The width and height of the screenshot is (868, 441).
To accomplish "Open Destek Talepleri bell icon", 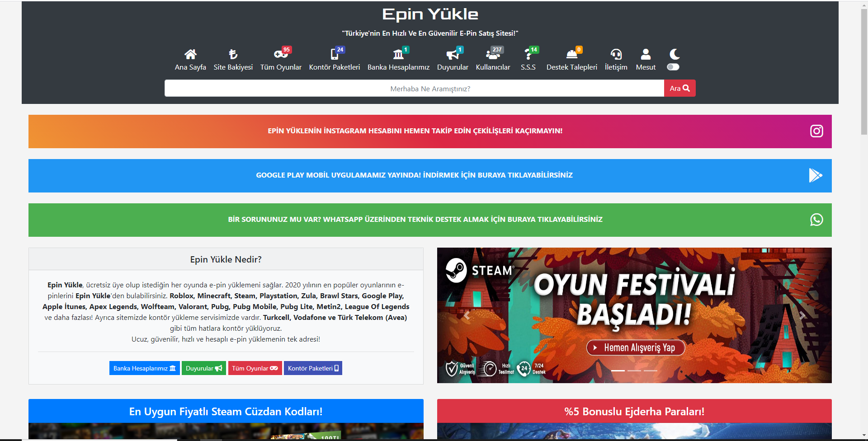I will 572,54.
